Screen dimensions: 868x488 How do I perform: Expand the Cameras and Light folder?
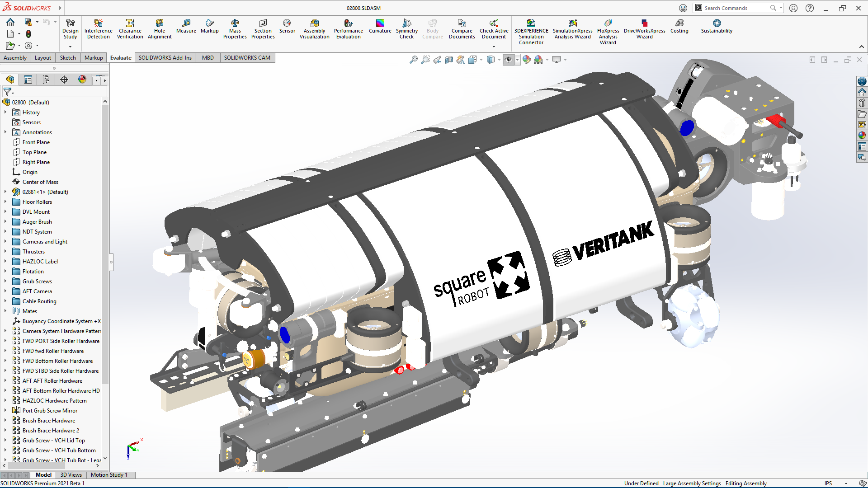point(5,241)
